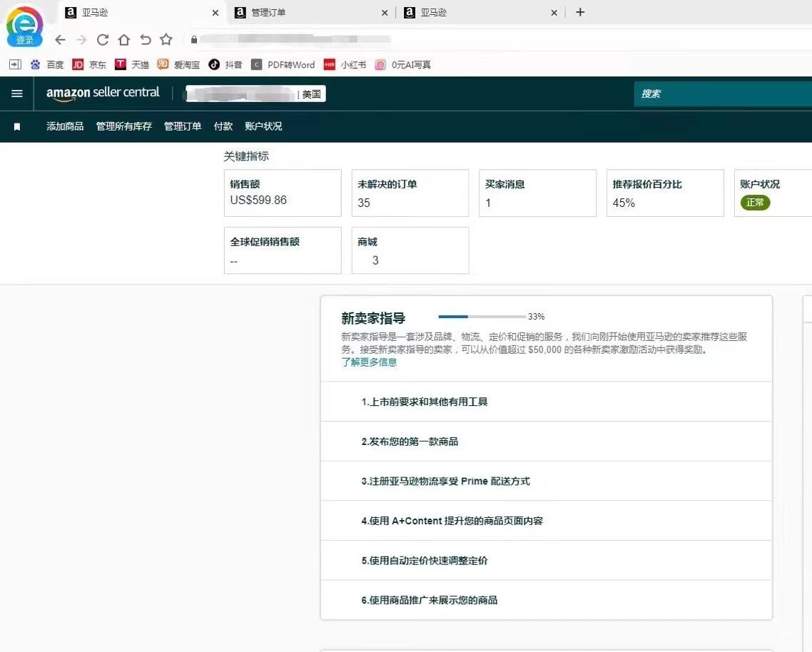
Task: Open the 添加商品 menu item
Action: [x=65, y=126]
